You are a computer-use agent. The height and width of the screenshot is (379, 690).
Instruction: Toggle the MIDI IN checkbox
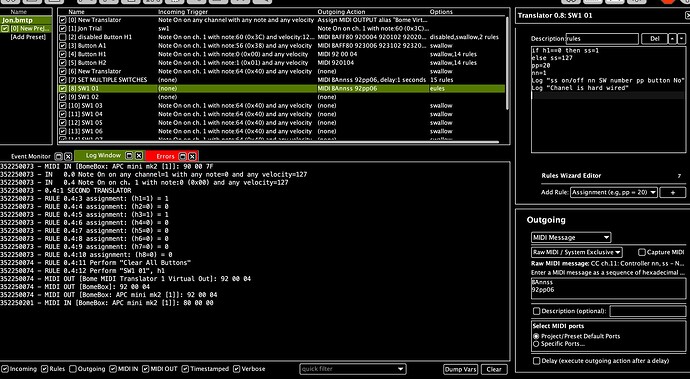coord(113,369)
